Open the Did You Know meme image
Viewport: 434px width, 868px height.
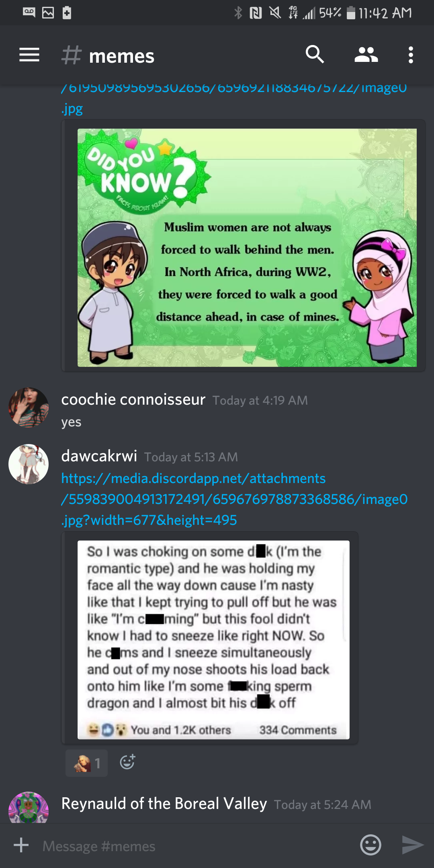point(247,248)
